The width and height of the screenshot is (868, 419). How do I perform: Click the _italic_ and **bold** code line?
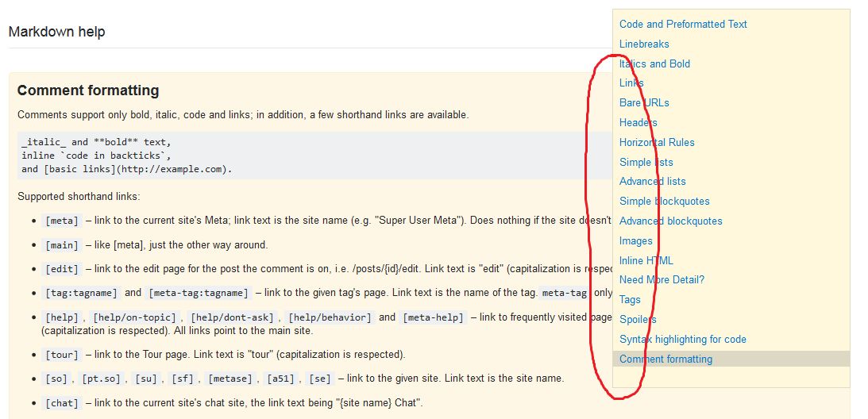click(97, 142)
